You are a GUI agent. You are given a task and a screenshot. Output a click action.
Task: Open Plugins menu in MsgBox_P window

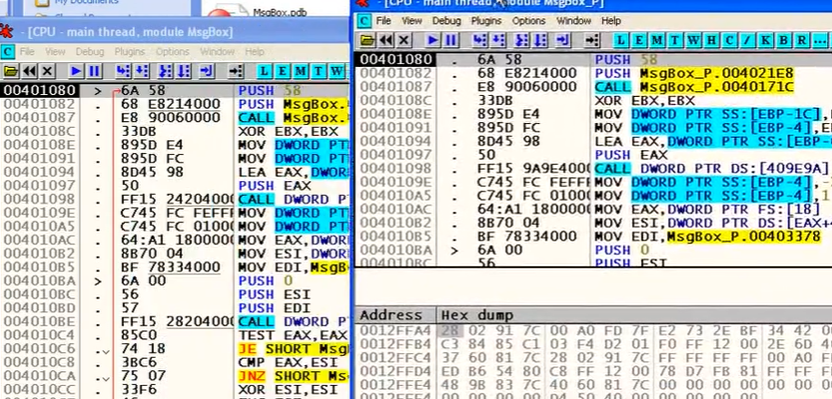[486, 21]
